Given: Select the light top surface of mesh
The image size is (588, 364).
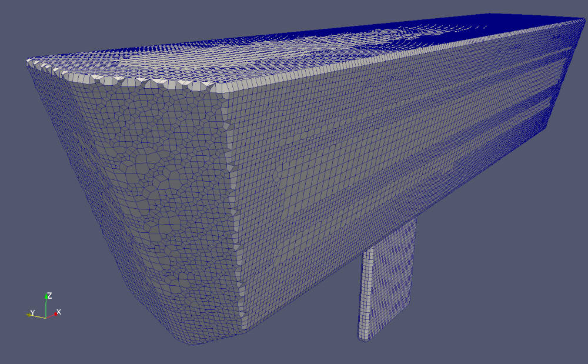Looking at the screenshot, I should (x=265, y=53).
